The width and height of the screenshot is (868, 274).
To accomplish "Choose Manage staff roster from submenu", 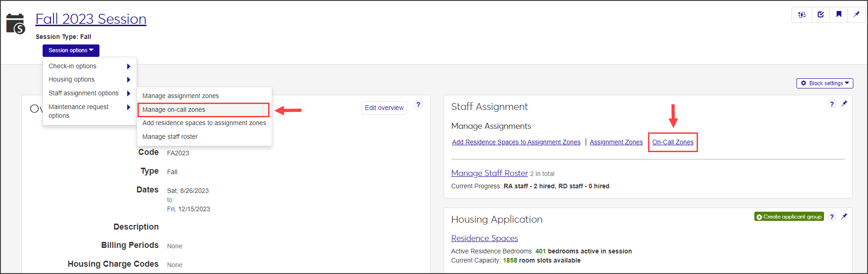I will 170,137.
